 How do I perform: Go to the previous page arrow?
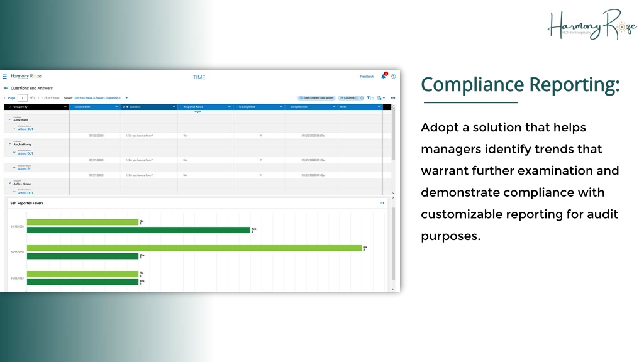(5, 98)
